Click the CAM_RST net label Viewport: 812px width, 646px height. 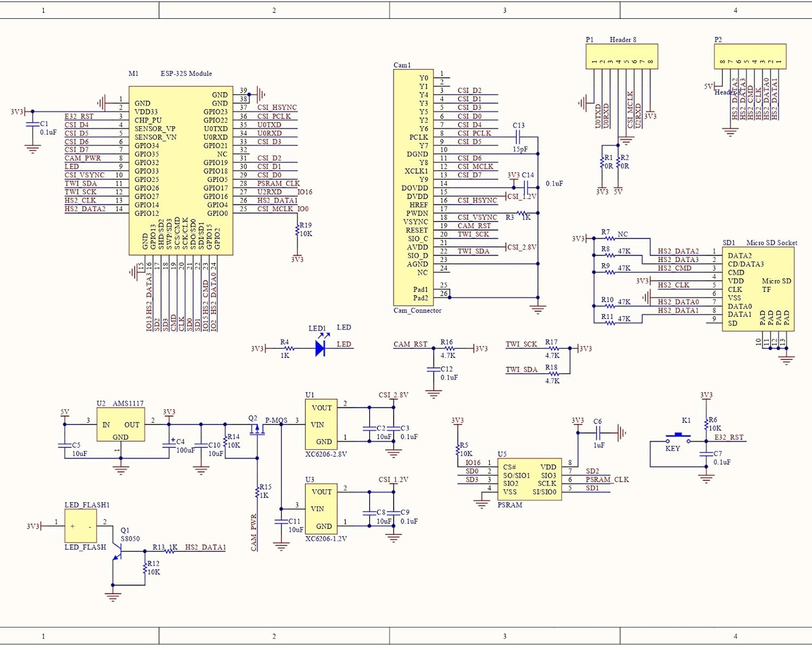click(410, 344)
